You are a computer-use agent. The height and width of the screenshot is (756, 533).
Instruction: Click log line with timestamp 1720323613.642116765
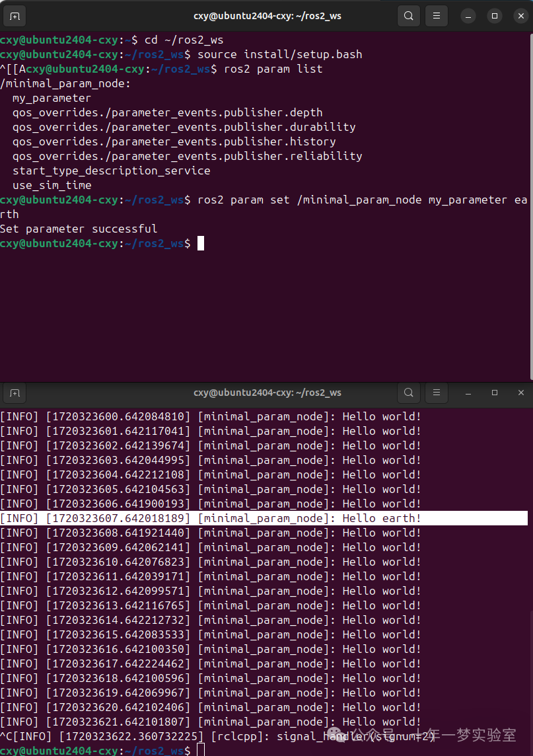[211, 605]
